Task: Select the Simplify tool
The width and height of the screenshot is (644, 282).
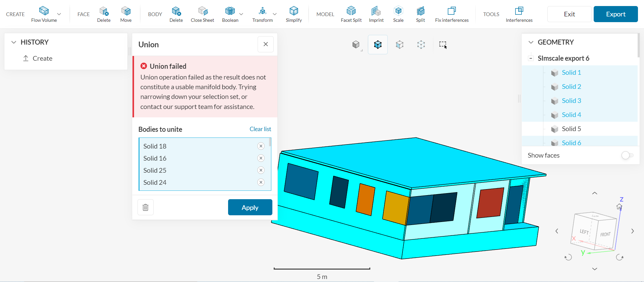Action: coord(294,14)
